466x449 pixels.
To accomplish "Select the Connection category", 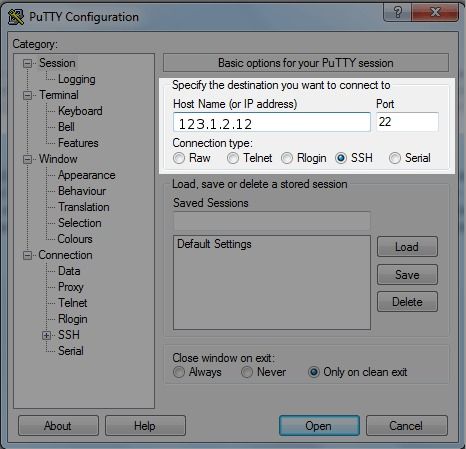I will pyautogui.click(x=65, y=255).
